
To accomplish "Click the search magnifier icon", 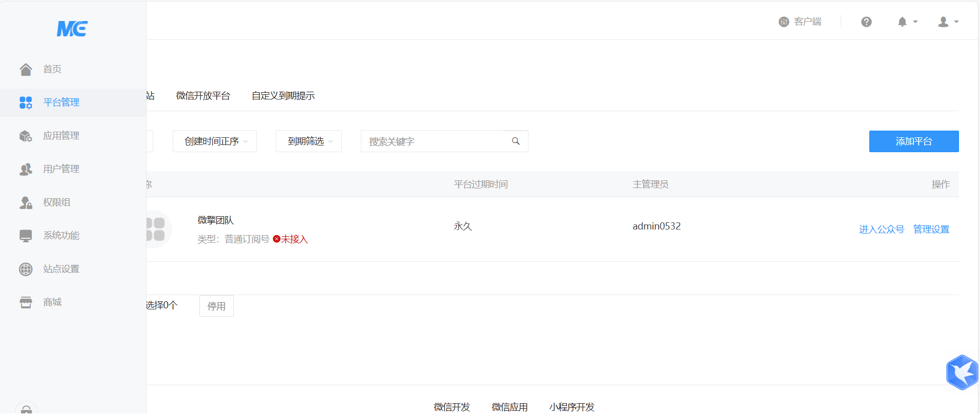I will click(x=516, y=141).
